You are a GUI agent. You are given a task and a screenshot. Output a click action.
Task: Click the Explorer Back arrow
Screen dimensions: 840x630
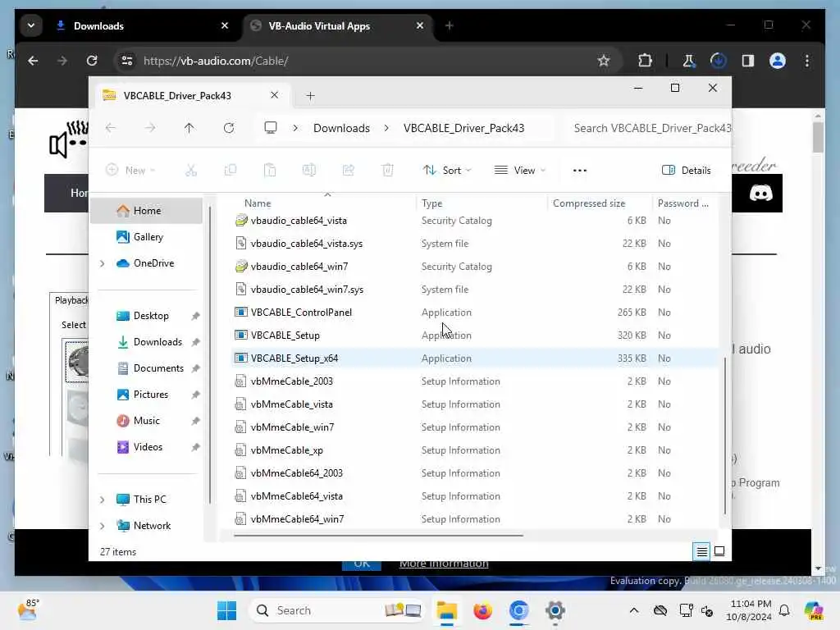(111, 128)
